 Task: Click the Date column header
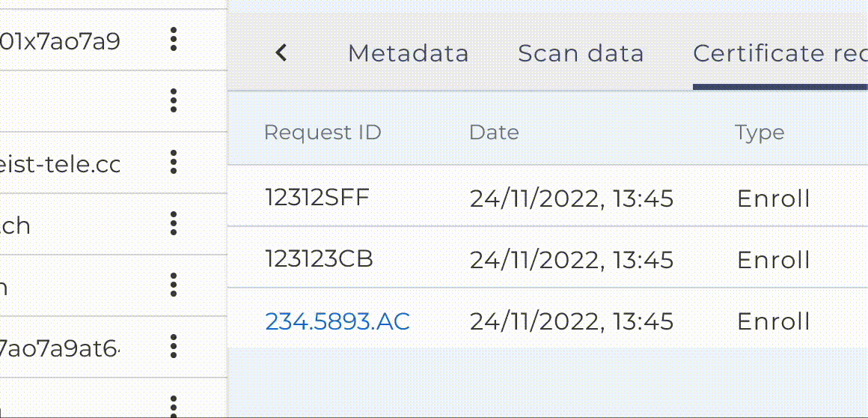[494, 133]
